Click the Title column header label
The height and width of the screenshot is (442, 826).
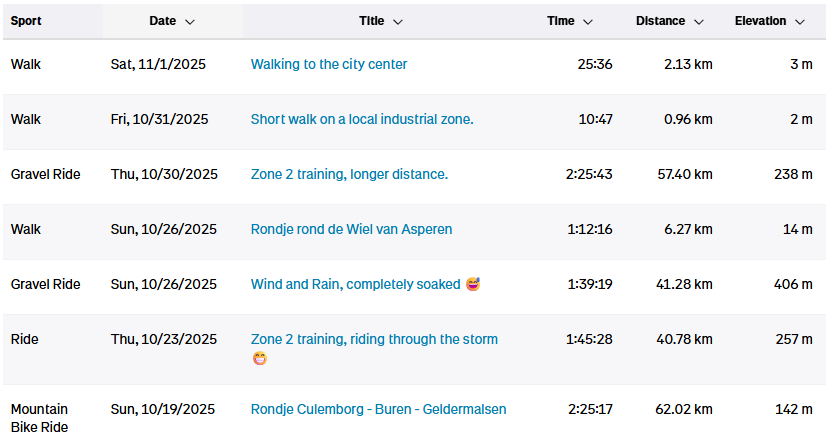pyautogui.click(x=371, y=21)
